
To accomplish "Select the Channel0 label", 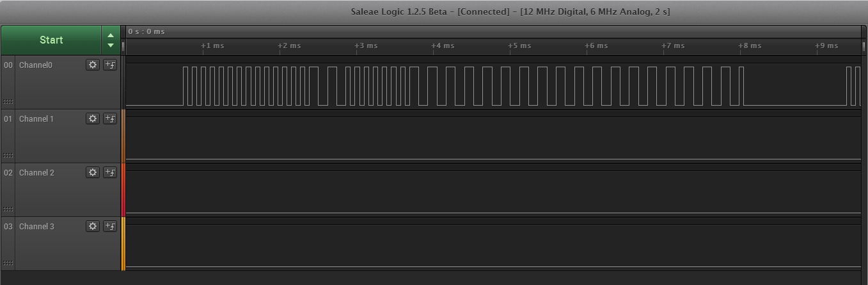I will click(x=36, y=65).
